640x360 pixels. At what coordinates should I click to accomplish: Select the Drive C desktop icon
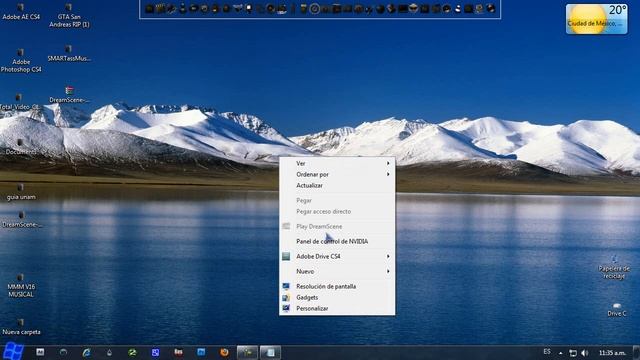coord(616,310)
